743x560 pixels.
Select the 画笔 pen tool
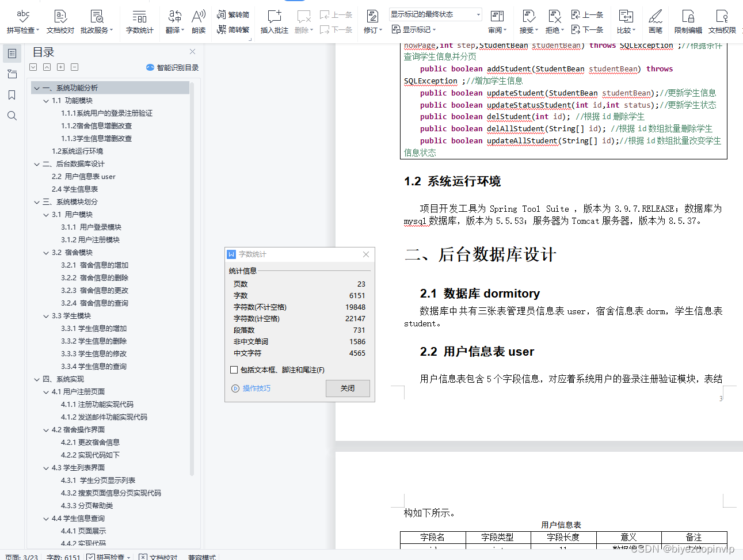656,22
